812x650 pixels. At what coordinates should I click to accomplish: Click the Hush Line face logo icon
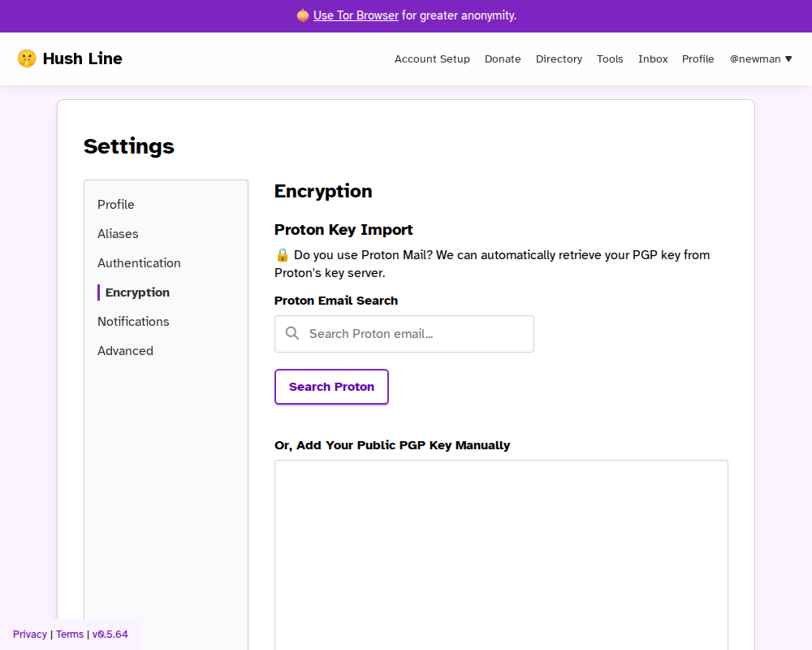coord(27,58)
